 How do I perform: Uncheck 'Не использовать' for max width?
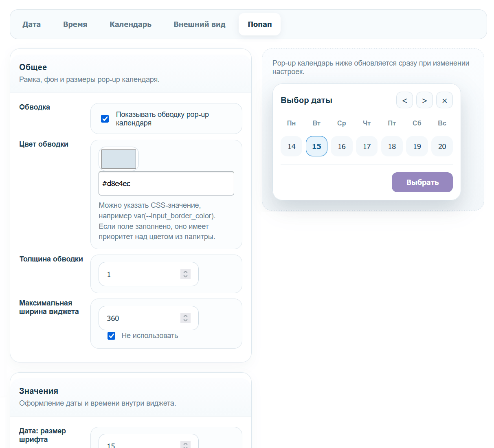pos(111,336)
